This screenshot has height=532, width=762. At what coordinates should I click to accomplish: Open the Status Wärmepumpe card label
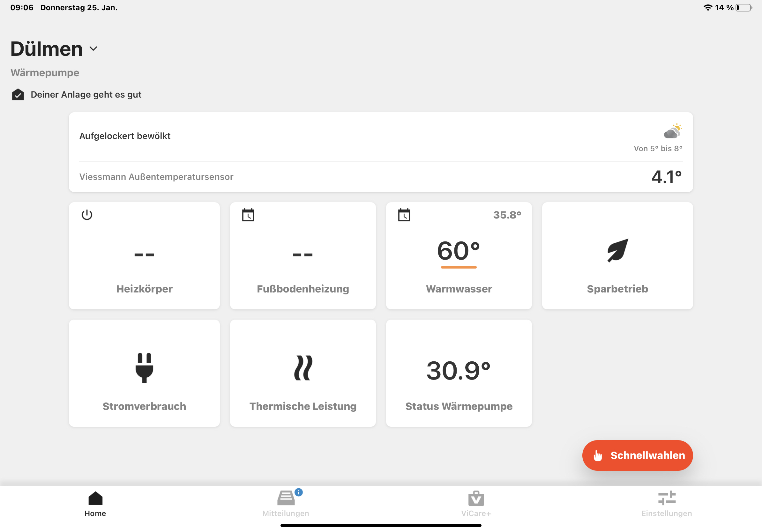[x=459, y=406]
